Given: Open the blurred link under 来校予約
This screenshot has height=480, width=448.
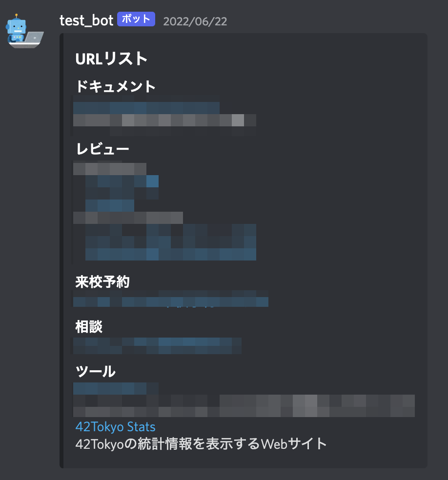Looking at the screenshot, I should (x=171, y=302).
